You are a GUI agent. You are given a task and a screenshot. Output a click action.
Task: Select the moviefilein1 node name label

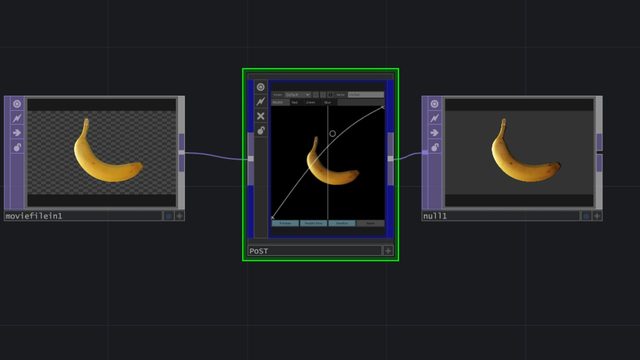pos(34,216)
